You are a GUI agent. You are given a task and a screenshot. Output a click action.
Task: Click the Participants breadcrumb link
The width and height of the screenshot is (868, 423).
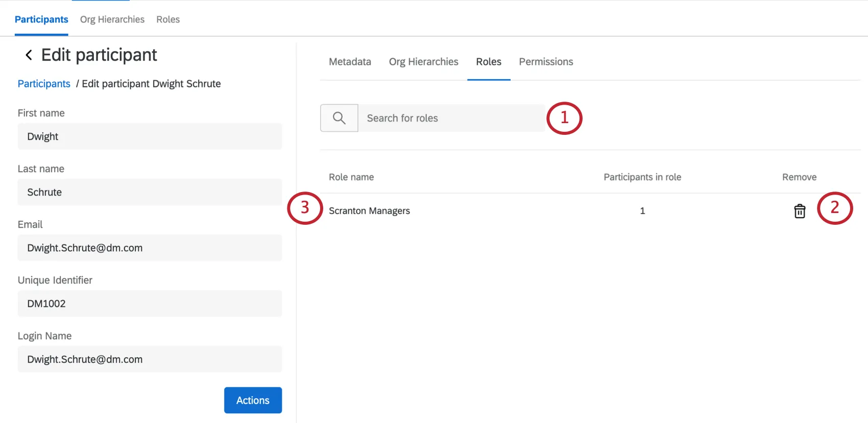tap(44, 84)
